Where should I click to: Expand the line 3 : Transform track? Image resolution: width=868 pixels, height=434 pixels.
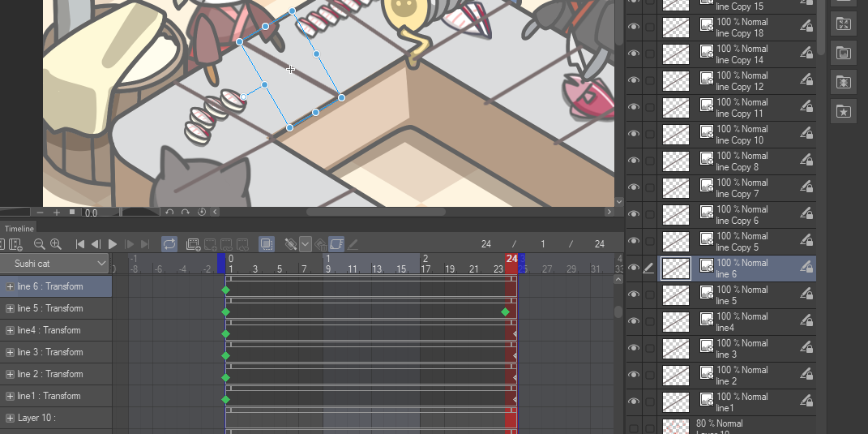10,352
